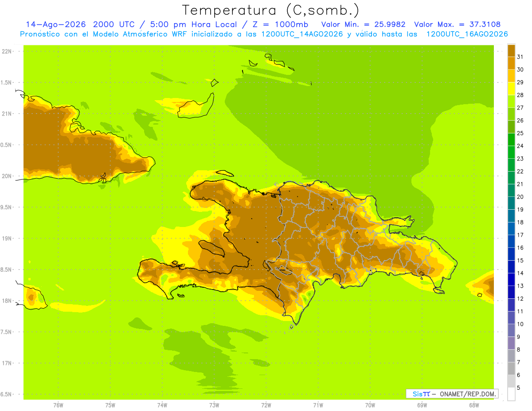The width and height of the screenshot is (532, 411).
Task: Click the legend value "5"
Action: coord(518,388)
